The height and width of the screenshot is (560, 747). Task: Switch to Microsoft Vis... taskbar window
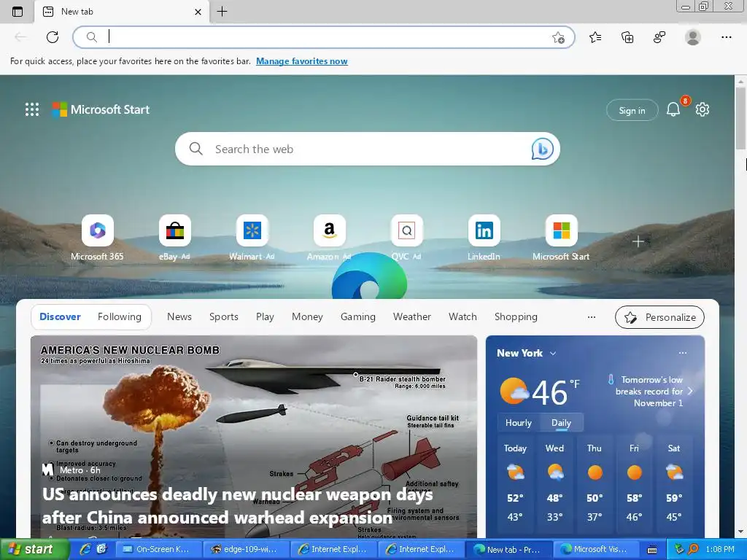tap(597, 550)
